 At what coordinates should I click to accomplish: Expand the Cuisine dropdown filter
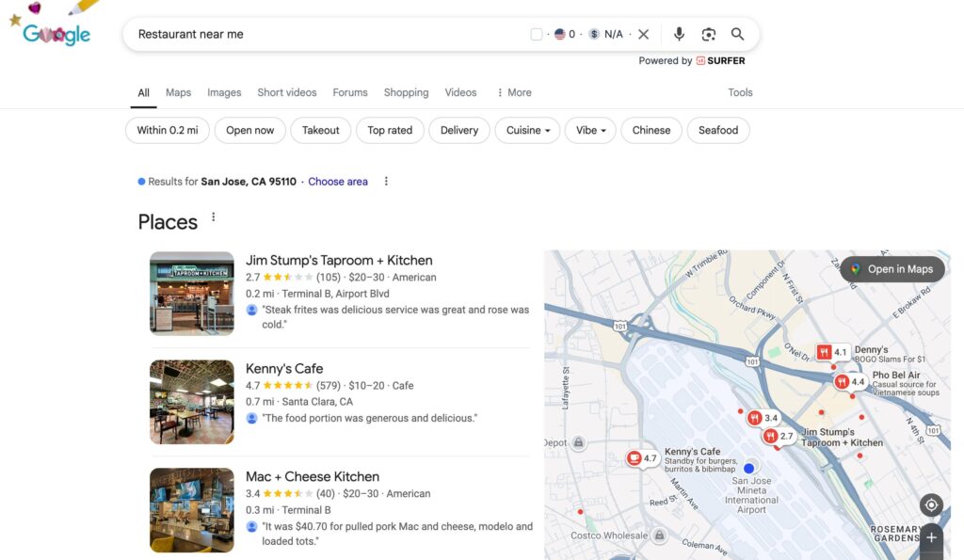[x=527, y=130]
